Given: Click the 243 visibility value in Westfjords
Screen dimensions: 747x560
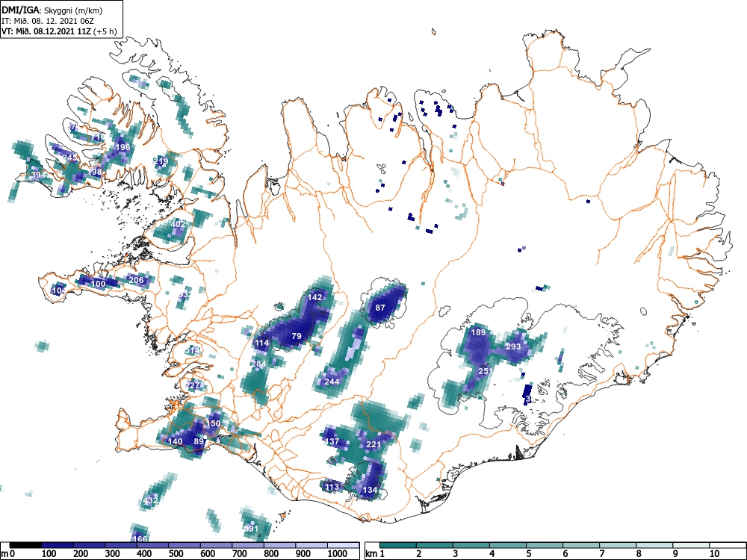Looking at the screenshot, I should pos(69,158).
